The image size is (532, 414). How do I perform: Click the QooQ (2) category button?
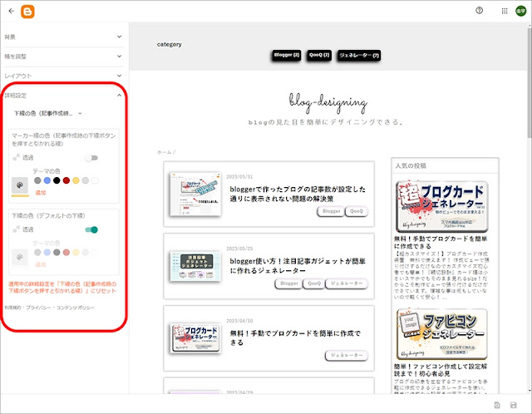click(x=319, y=55)
